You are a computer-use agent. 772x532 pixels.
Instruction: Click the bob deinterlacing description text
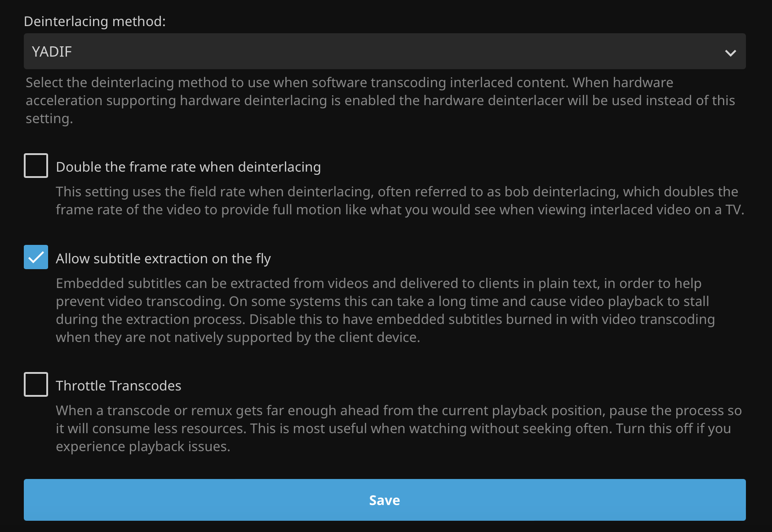[399, 201]
